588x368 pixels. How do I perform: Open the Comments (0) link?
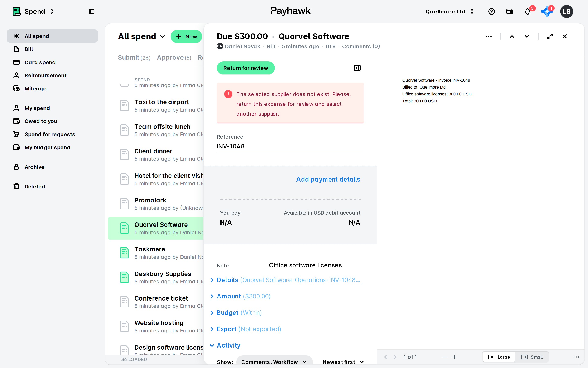click(x=361, y=46)
